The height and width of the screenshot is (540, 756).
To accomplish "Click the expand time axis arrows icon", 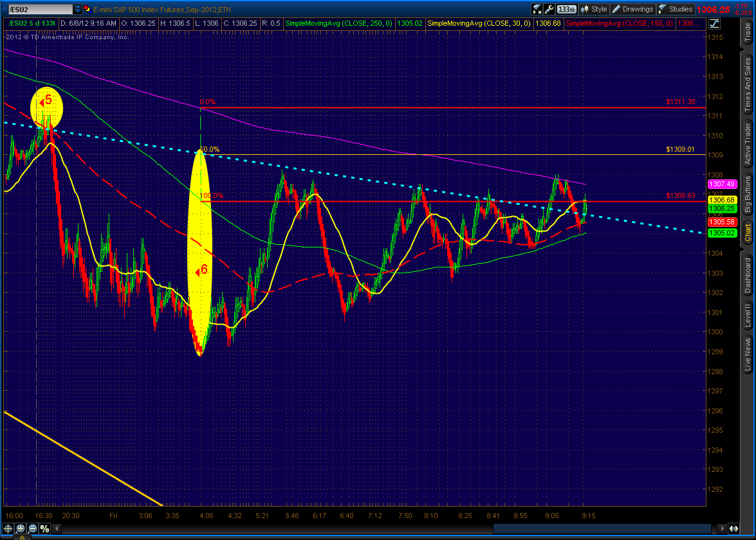I will (x=733, y=528).
